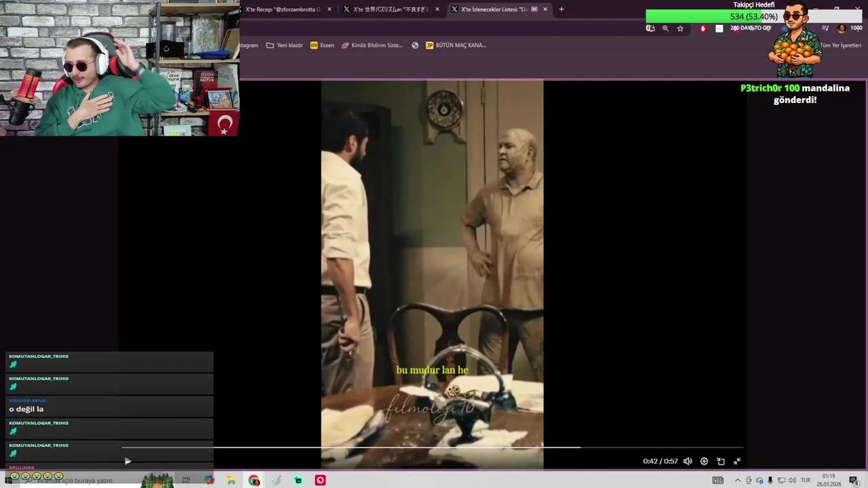Open the browser profile avatar
Screen dimensions: 868x488
(x=842, y=28)
